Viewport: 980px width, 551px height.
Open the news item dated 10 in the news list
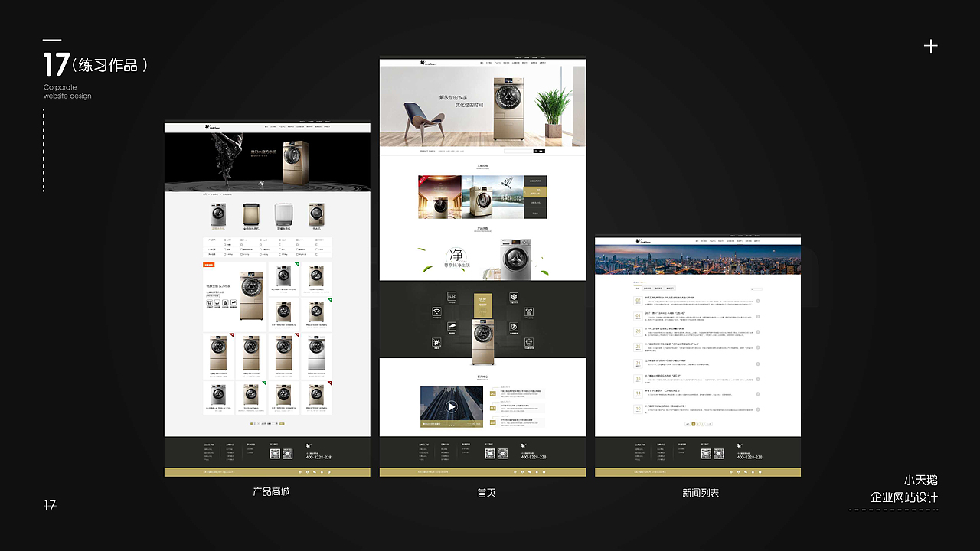click(697, 409)
